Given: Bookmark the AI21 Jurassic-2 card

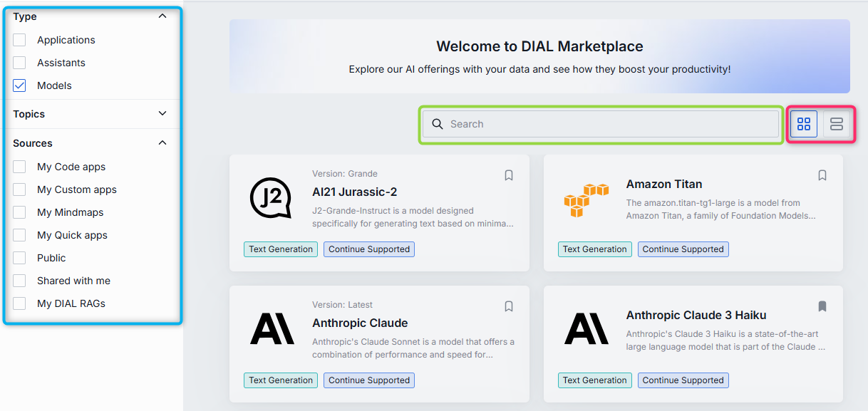Looking at the screenshot, I should point(509,175).
